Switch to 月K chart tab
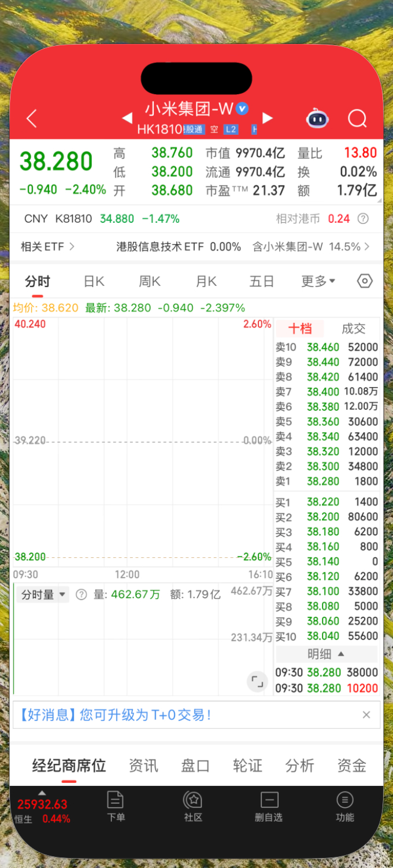The image size is (393, 868). (x=206, y=282)
